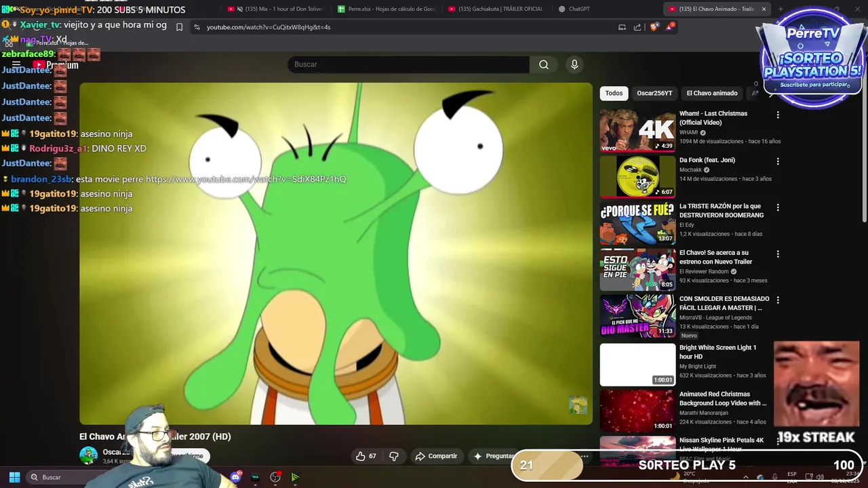Image resolution: width=868 pixels, height=488 pixels.
Task: Open the red circular app on taskbar
Action: tap(275, 477)
